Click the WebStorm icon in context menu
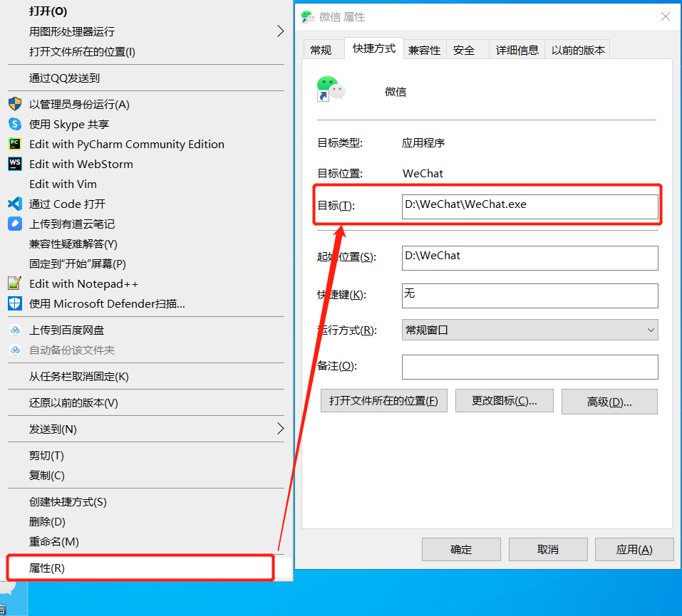This screenshot has width=682, height=616. (x=15, y=164)
